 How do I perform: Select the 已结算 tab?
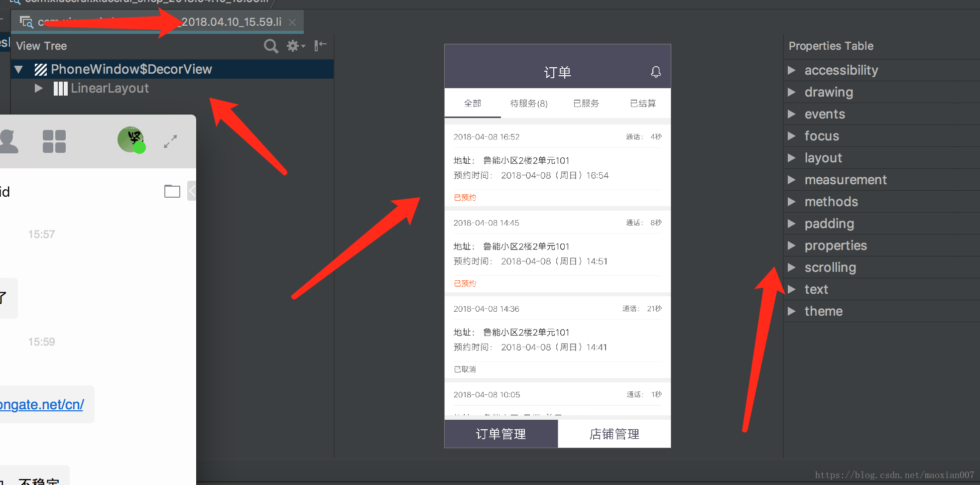tap(643, 104)
